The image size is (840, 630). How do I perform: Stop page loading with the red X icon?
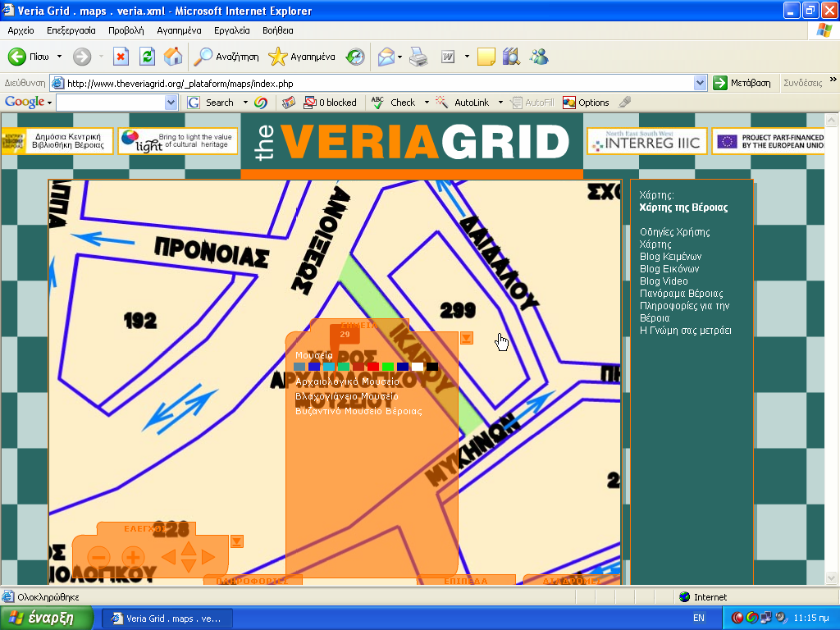point(121,57)
